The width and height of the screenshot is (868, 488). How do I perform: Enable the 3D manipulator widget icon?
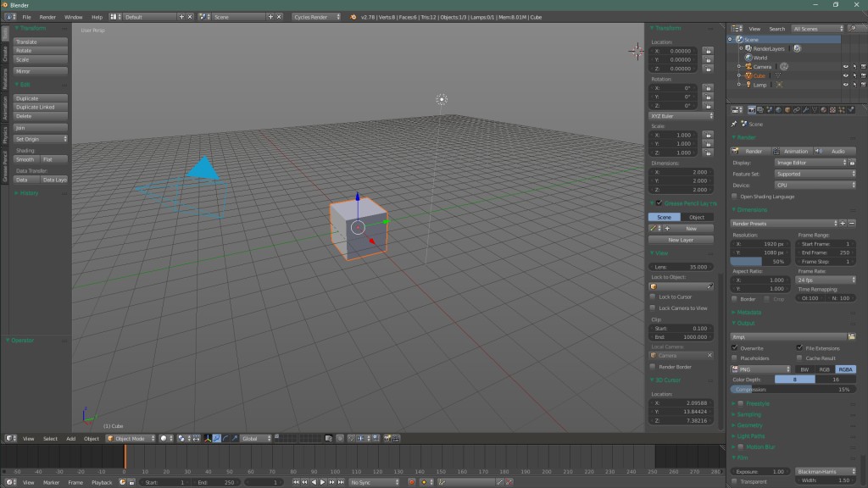(x=209, y=438)
